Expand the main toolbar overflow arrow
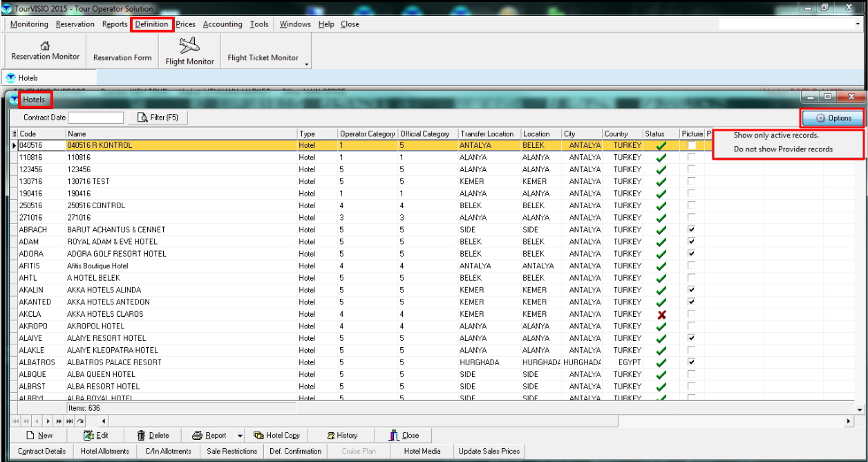Screen dimensions: 868x462 click(307, 64)
